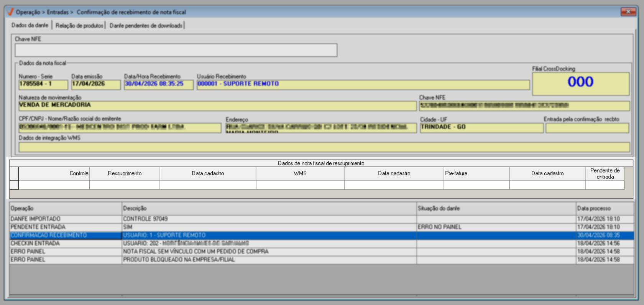Switch to Relação de produtos tab

click(79, 25)
